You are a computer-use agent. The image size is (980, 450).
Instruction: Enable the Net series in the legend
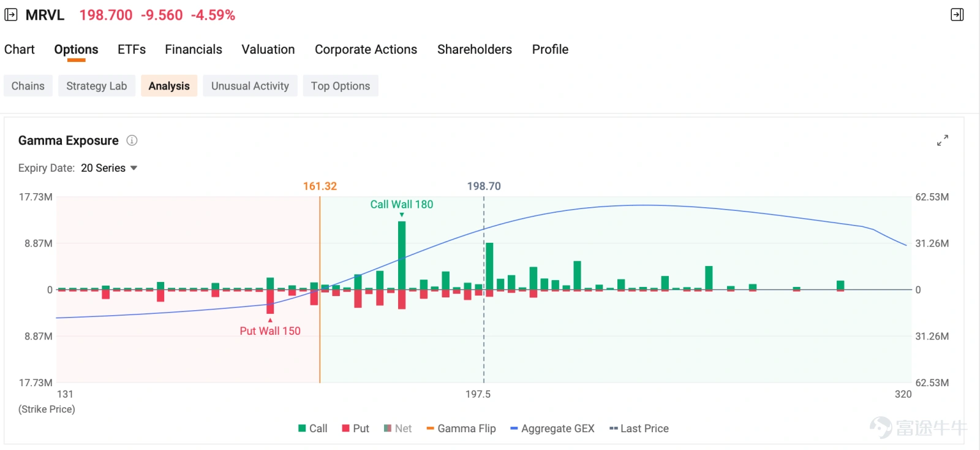click(398, 429)
